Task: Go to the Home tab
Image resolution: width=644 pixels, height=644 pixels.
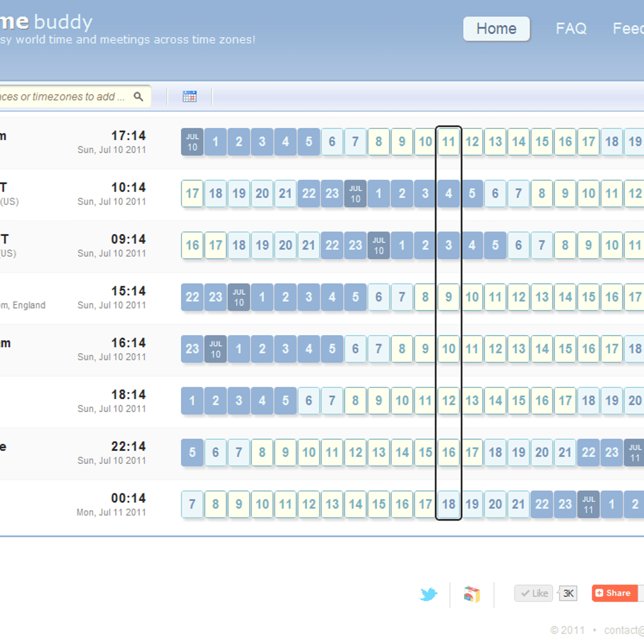Action: (x=496, y=29)
